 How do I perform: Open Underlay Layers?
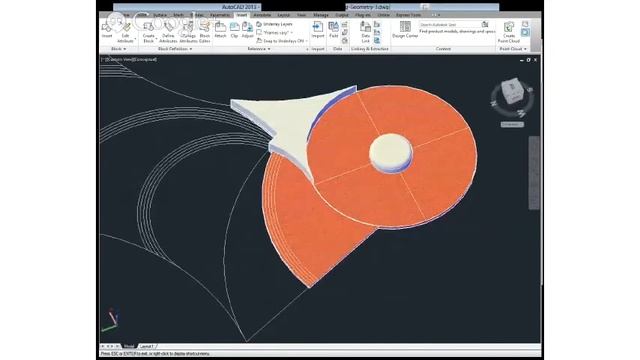[x=274, y=24]
